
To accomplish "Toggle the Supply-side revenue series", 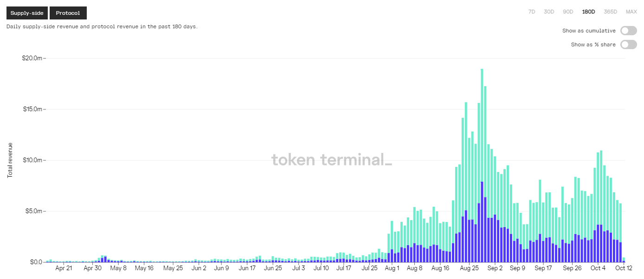I will pyautogui.click(x=27, y=13).
